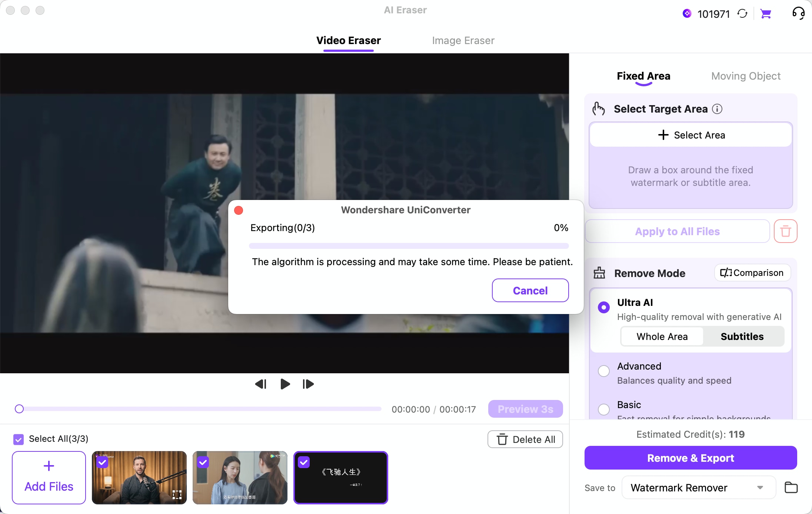The width and height of the screenshot is (812, 514).
Task: Choose Subtitles removal option
Action: coord(742,336)
